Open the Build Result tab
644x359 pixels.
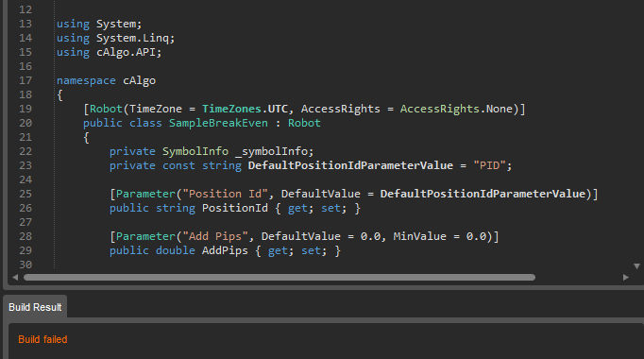35,307
